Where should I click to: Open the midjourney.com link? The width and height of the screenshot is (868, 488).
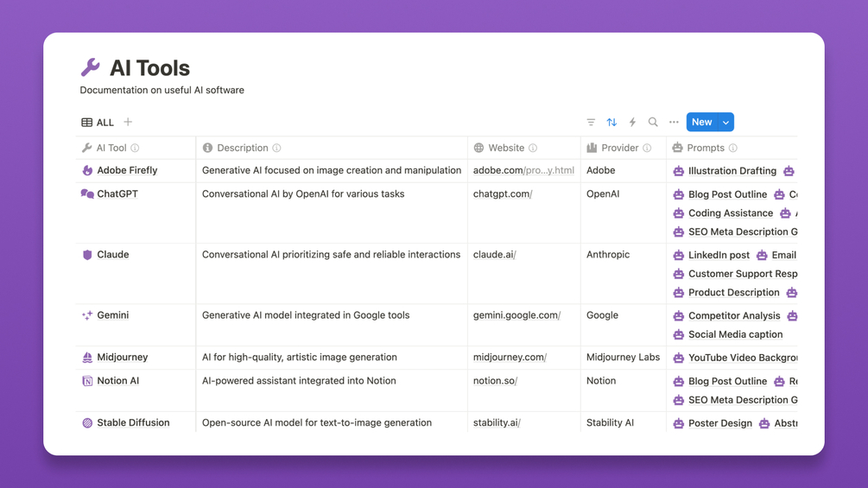click(510, 358)
